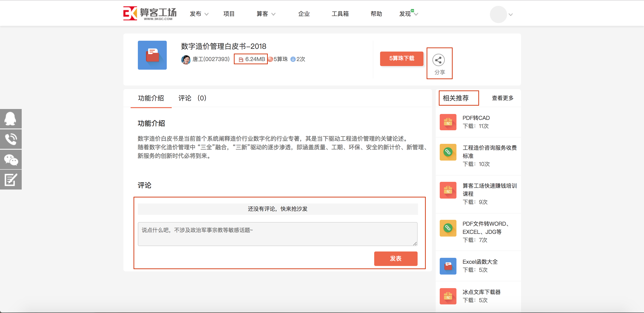Click the blue document thumbnail of the whitepaper

pos(152,55)
